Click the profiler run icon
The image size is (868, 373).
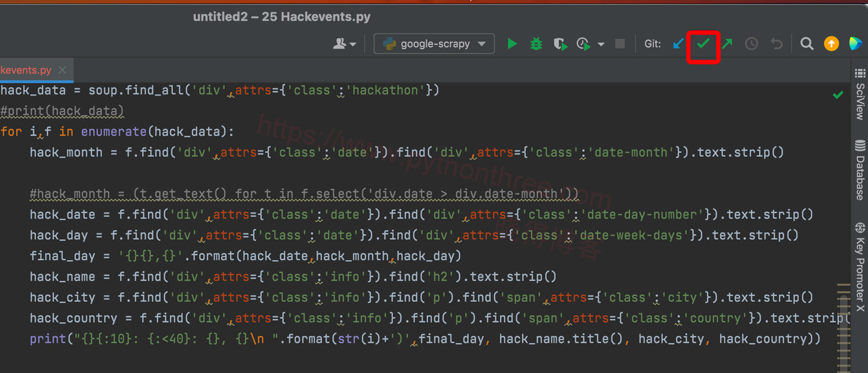pos(583,43)
